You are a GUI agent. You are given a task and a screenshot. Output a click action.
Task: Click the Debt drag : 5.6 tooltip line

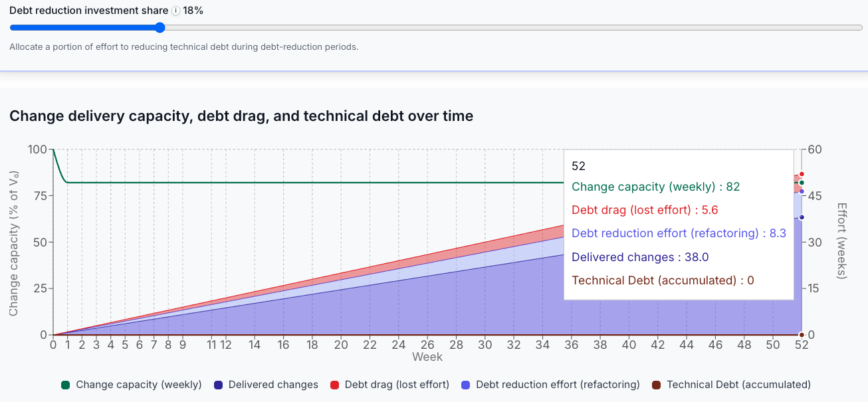[645, 210]
